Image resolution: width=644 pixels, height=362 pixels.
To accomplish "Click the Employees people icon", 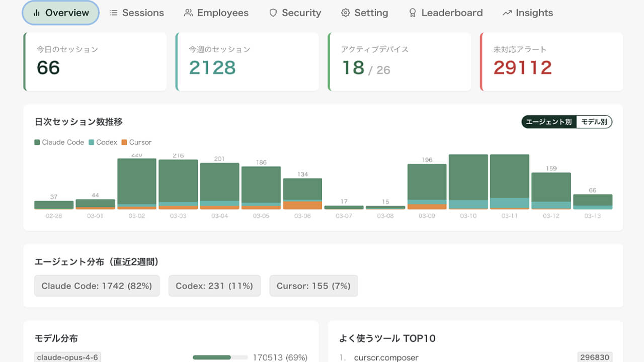I will click(189, 13).
